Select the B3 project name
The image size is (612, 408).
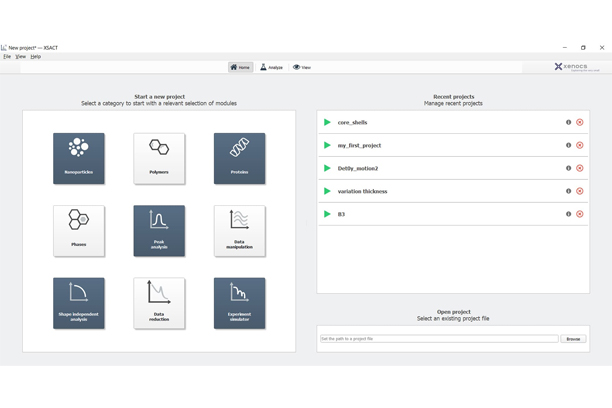click(x=342, y=214)
